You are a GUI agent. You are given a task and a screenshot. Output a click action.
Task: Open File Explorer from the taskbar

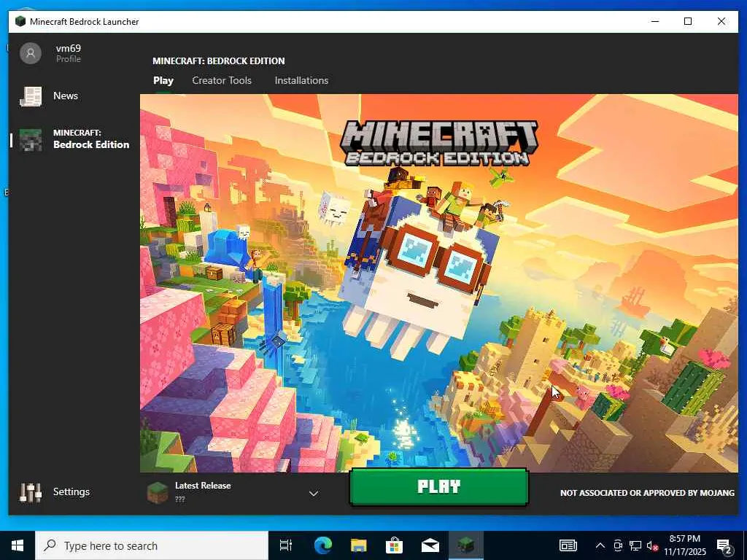point(359,545)
